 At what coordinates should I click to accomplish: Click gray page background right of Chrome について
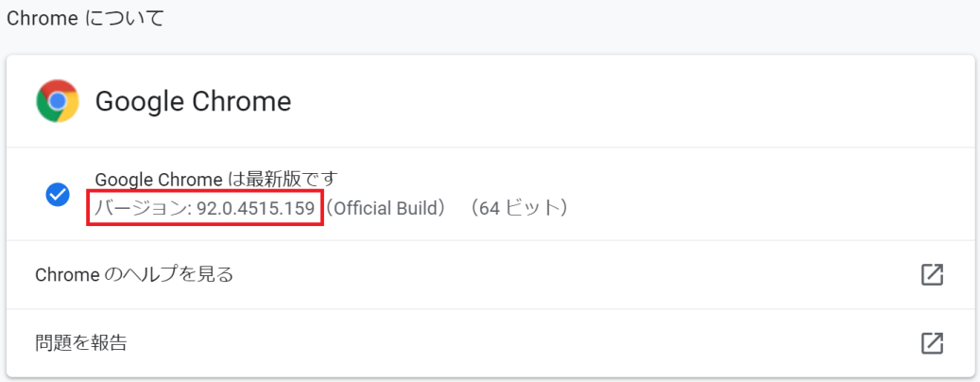point(567,19)
